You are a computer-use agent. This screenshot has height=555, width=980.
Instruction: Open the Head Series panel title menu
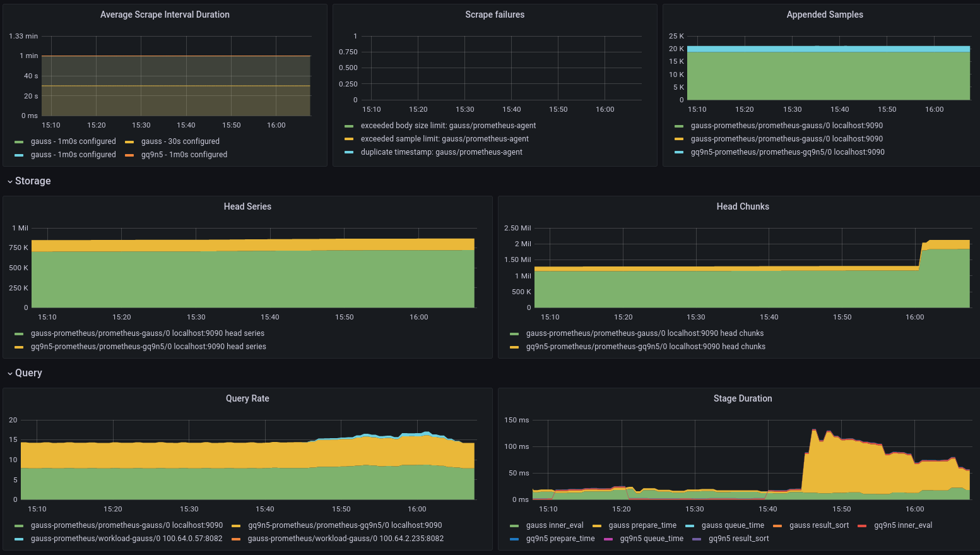click(247, 206)
